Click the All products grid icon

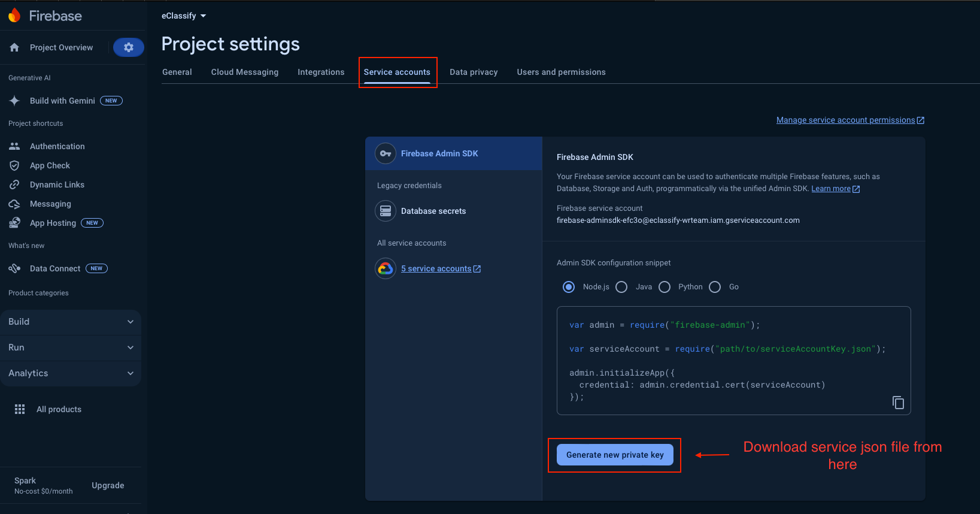(20, 409)
